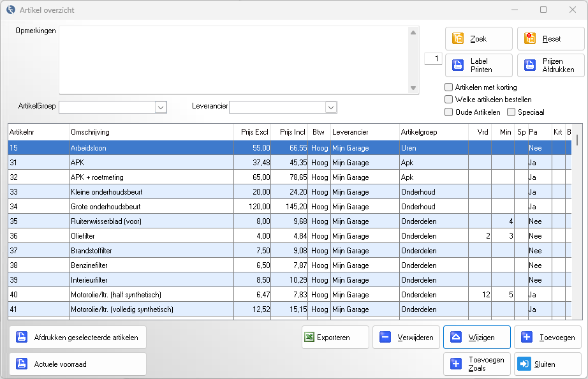Enable the Artikelen met korting checkbox
This screenshot has width=588, height=379.
(x=449, y=87)
